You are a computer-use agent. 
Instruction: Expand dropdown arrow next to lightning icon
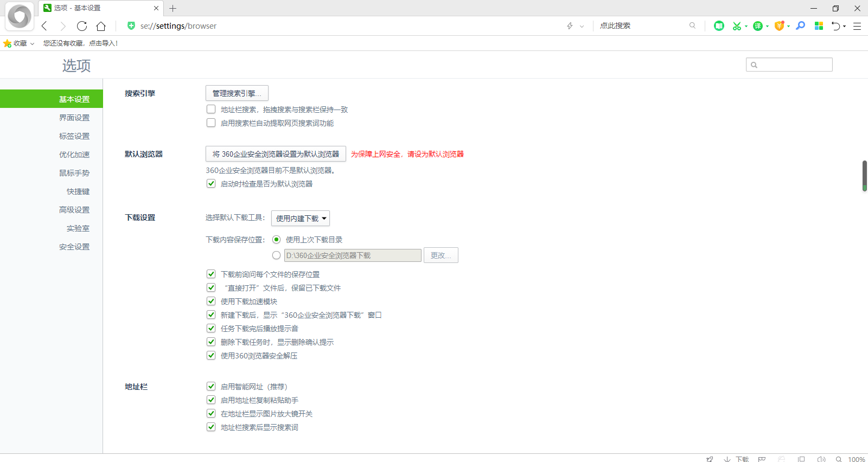click(x=582, y=26)
